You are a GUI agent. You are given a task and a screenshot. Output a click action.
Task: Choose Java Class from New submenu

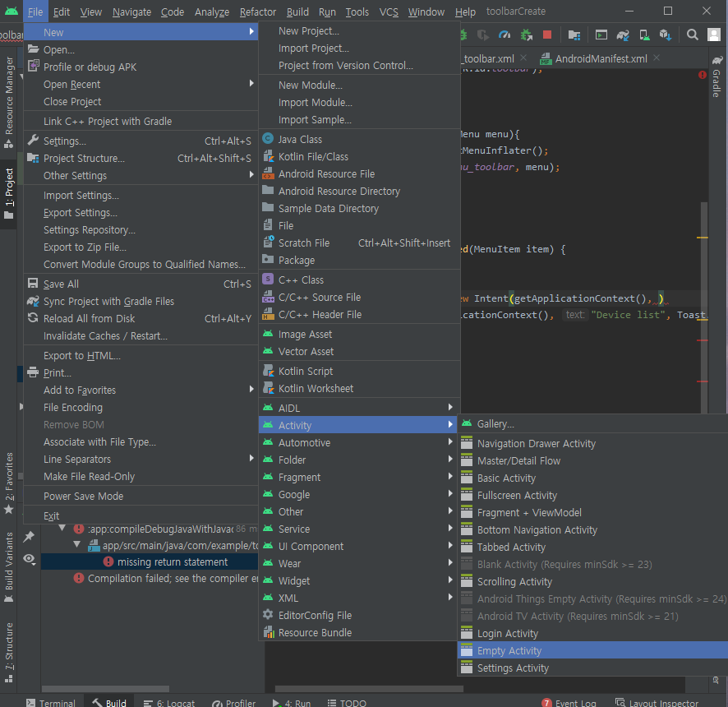[359, 140]
